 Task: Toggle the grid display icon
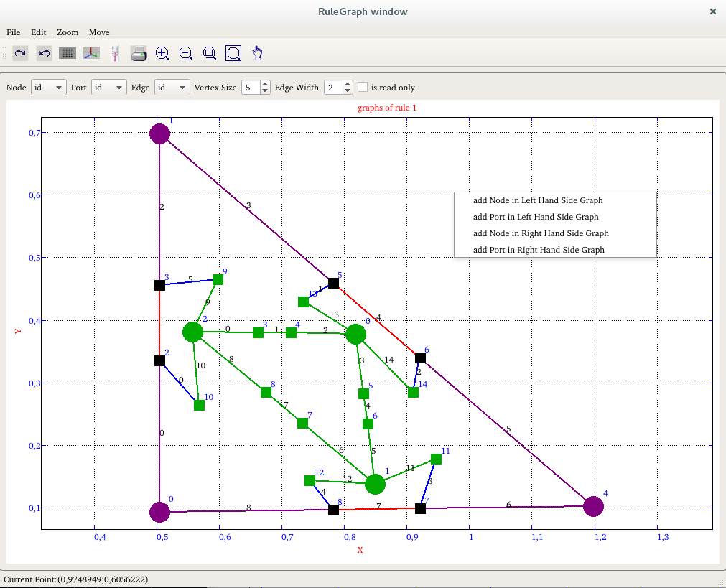[x=68, y=53]
